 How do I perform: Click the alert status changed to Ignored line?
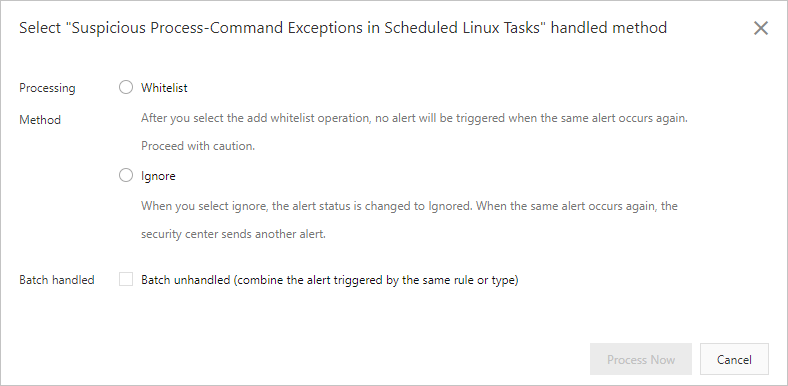click(x=409, y=207)
